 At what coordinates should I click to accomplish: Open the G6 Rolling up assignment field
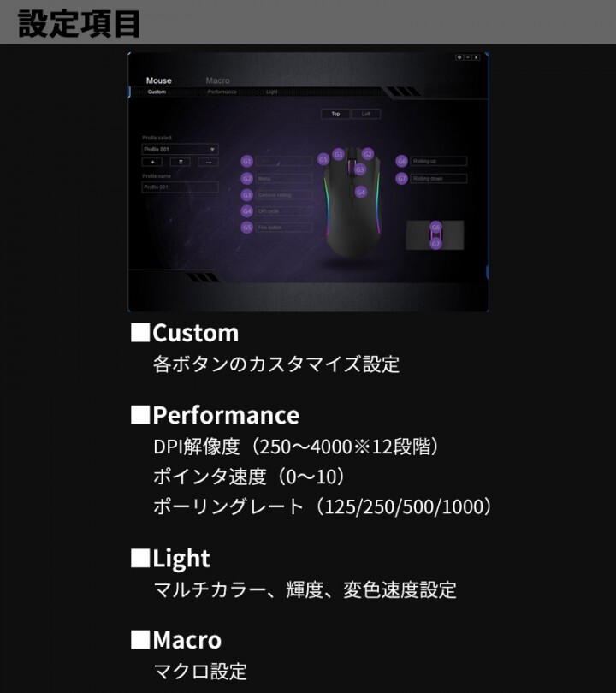coord(438,162)
